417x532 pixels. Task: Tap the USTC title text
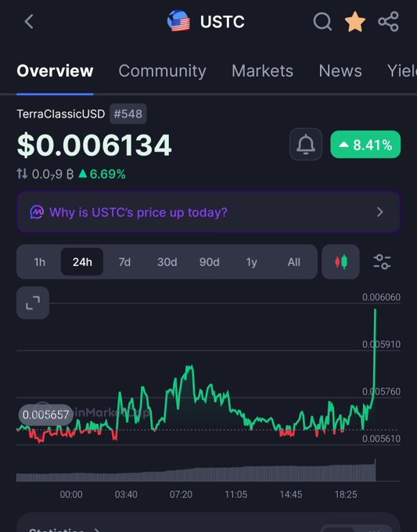coord(222,22)
